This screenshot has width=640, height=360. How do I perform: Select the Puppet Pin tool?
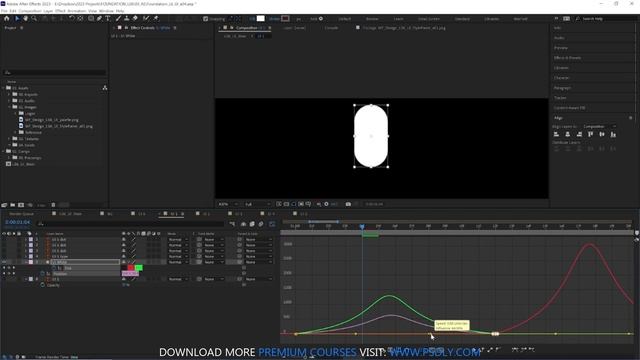coord(156,18)
